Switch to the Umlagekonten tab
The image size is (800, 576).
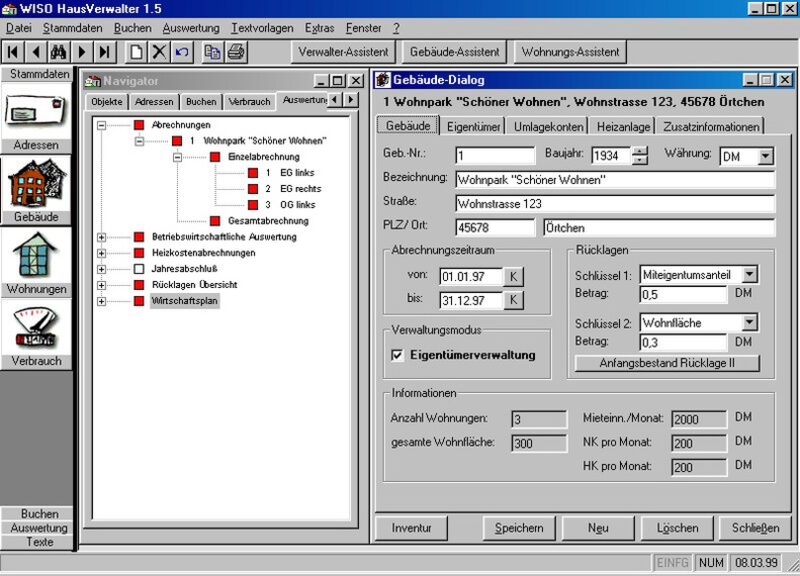(548, 127)
